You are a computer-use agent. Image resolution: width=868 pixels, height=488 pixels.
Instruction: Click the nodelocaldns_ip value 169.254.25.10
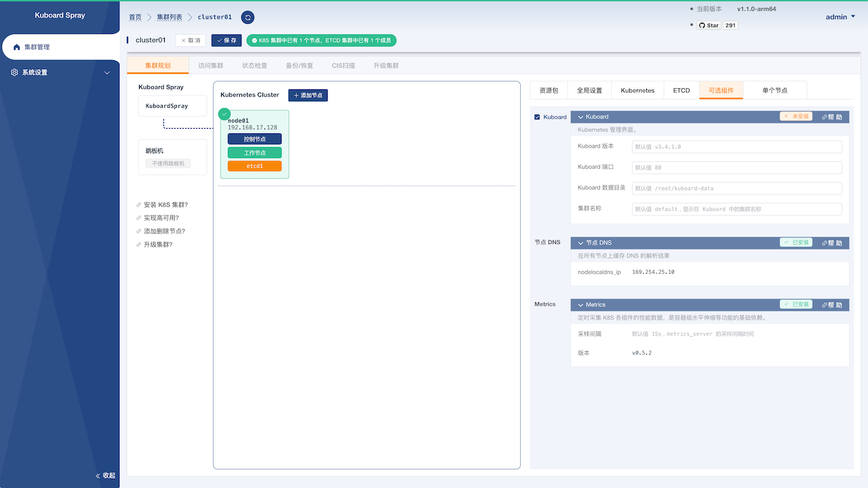coord(653,272)
